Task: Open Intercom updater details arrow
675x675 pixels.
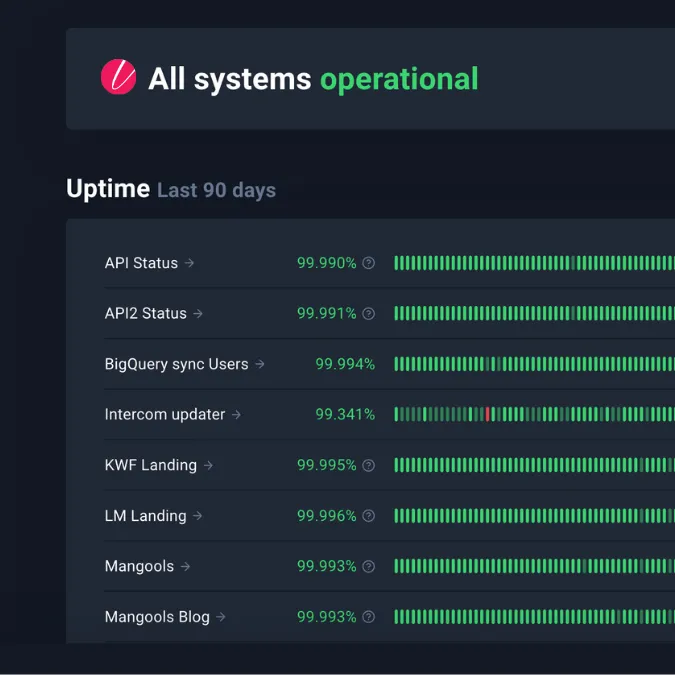Action: 236,415
